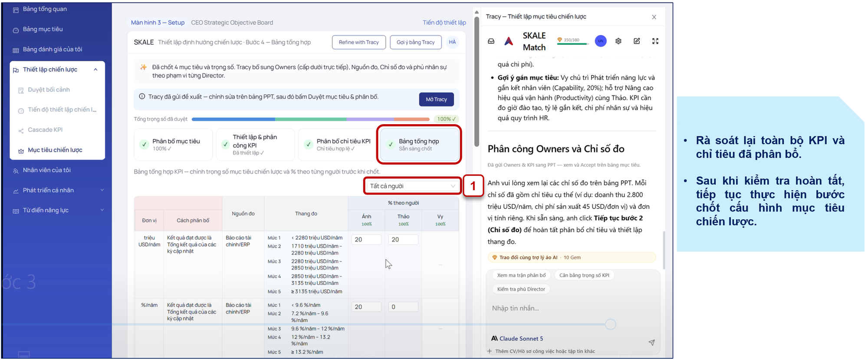This screenshot has height=360, width=868.
Task: Click gem credits 350/380 indicator
Action: 572,41
